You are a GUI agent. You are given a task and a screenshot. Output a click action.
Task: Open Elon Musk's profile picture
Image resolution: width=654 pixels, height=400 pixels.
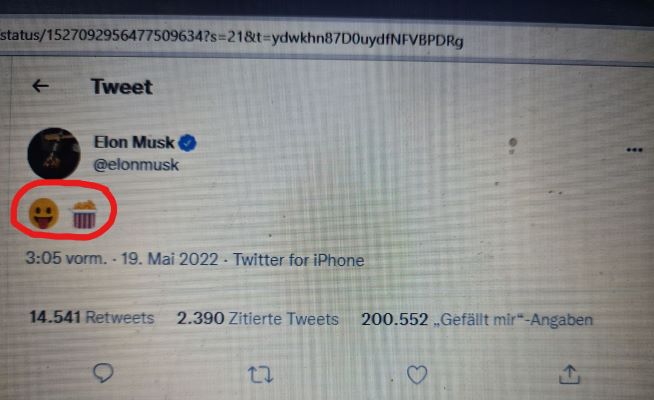[54, 153]
